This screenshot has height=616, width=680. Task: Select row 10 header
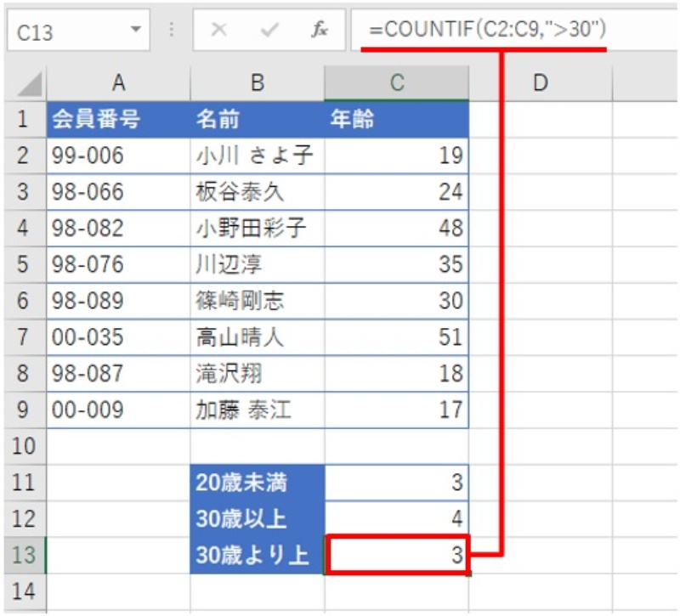[x=25, y=446]
